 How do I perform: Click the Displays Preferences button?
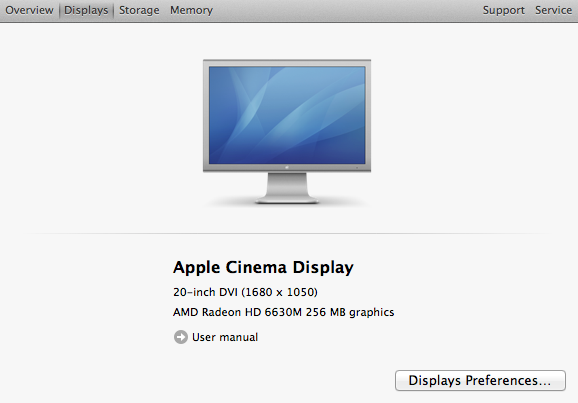480,381
